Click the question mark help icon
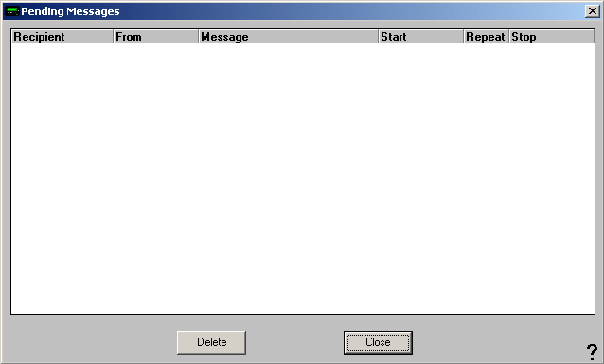The width and height of the screenshot is (604, 364). 592,352
